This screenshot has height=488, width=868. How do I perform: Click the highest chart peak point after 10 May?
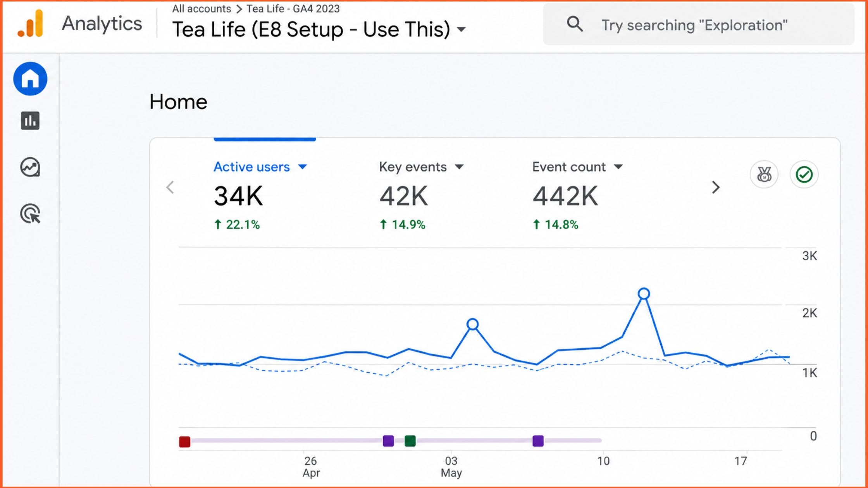click(x=644, y=294)
